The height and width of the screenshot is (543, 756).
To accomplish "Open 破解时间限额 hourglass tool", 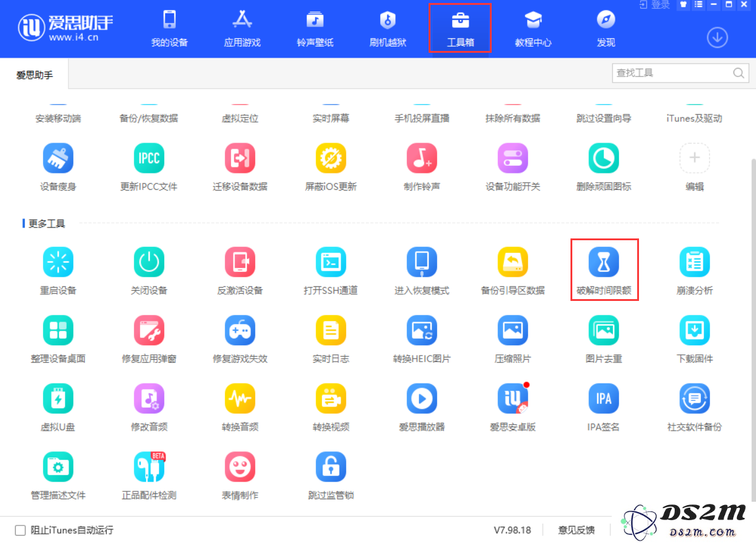I will point(604,262).
